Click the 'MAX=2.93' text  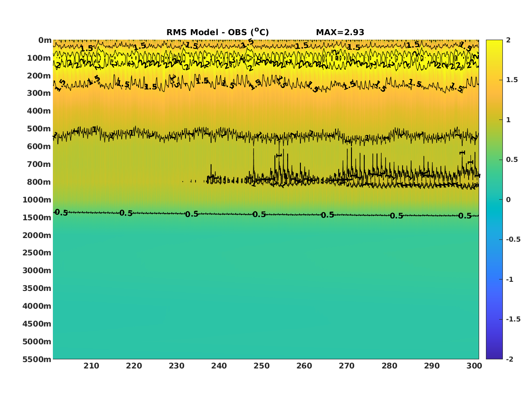pyautogui.click(x=340, y=32)
